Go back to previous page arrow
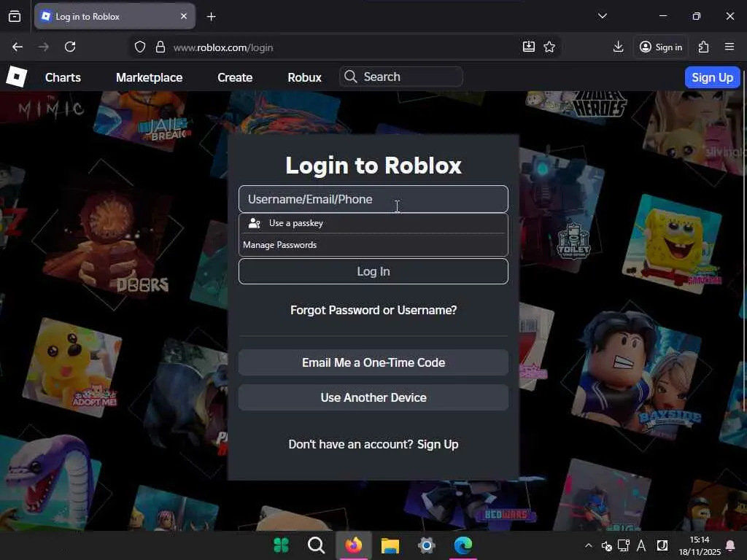 click(18, 47)
